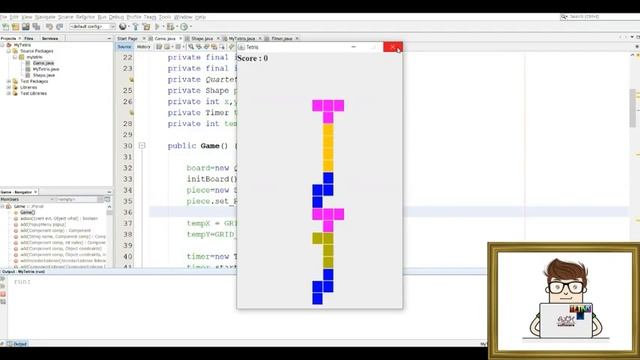The image size is (640, 360).
Task: Expand the Libraries node
Action: coord(9,87)
